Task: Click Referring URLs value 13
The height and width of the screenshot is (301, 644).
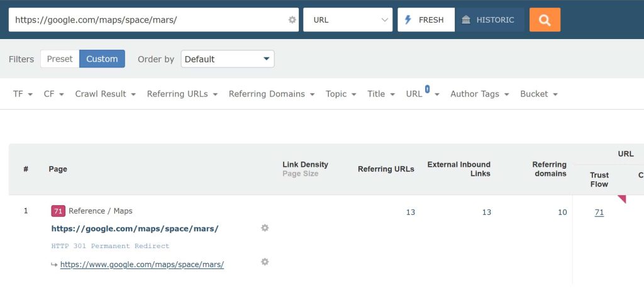Action: pyautogui.click(x=410, y=212)
